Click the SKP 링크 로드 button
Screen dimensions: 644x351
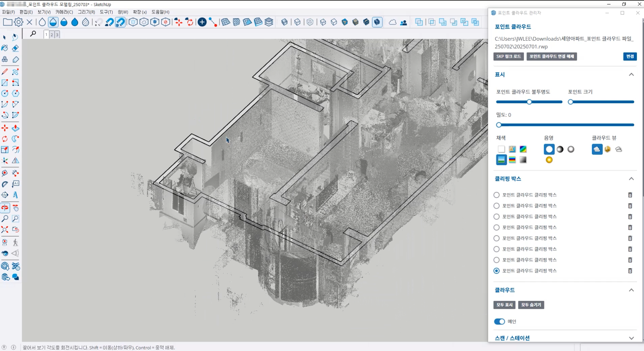click(508, 56)
